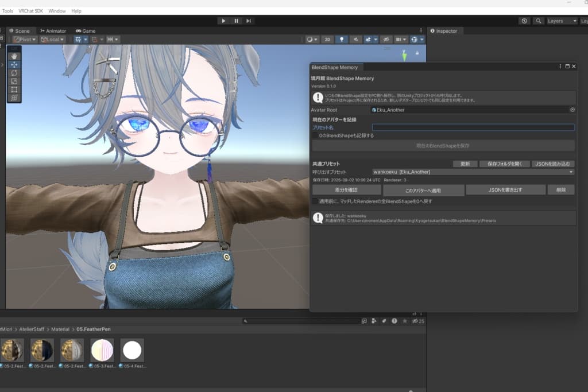
Task: Click JSONを書き出す button
Action: pos(505,190)
